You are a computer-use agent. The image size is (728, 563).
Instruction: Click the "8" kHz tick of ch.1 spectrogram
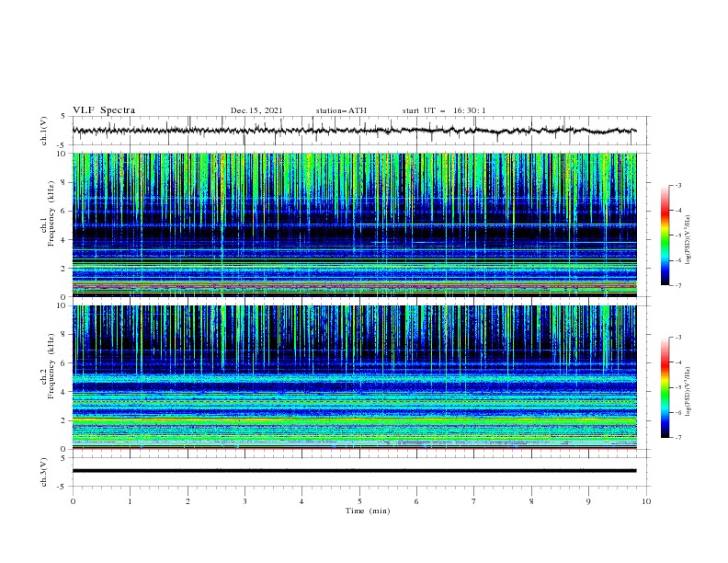click(x=64, y=182)
